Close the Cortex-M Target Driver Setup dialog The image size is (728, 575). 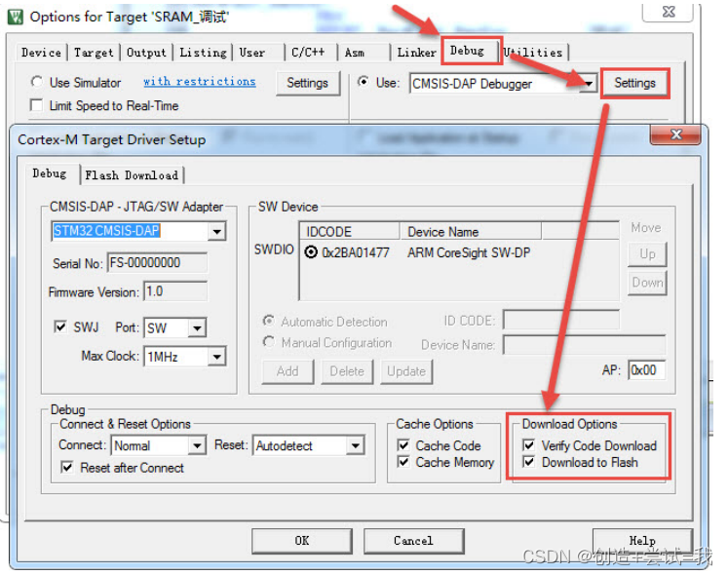point(675,135)
